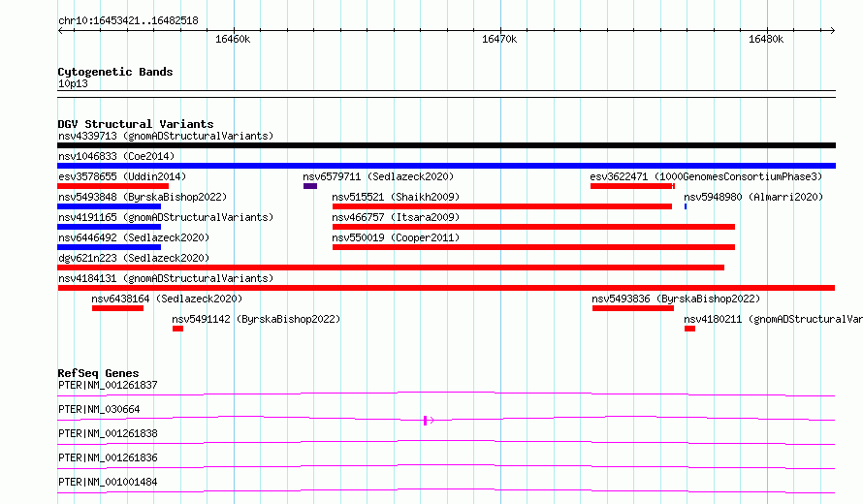Click the chr10:16453421..16482518 coordinate text
Screen dimensions: 863x504
pos(128,21)
